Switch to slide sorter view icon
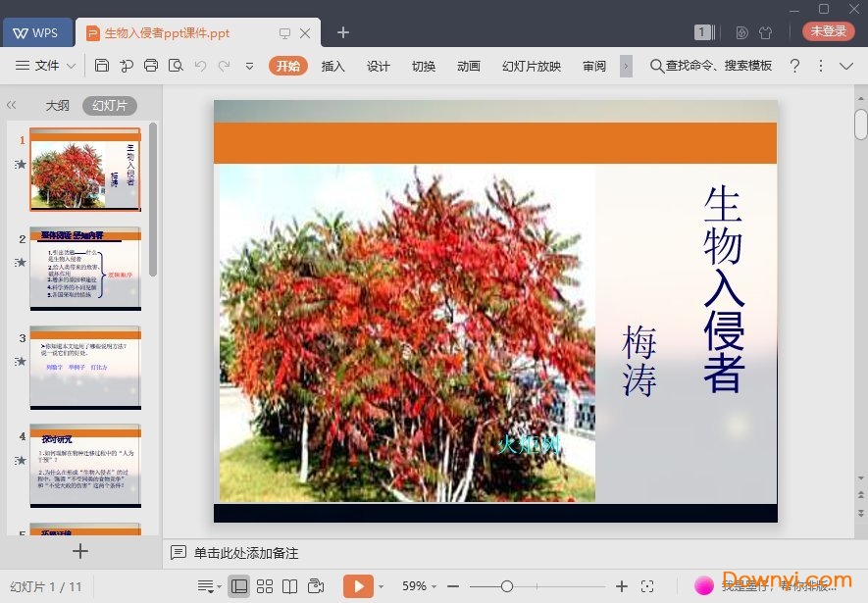This screenshot has height=603, width=868. [265, 585]
